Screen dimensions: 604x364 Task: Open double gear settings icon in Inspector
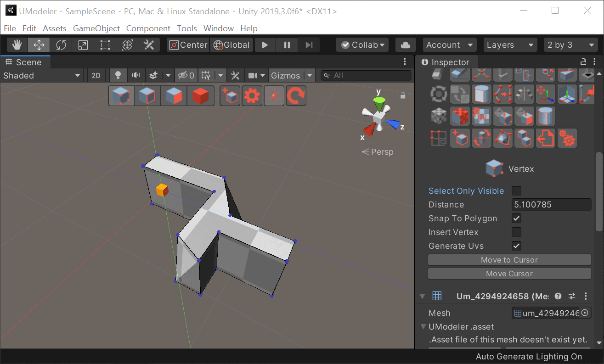pos(567,138)
